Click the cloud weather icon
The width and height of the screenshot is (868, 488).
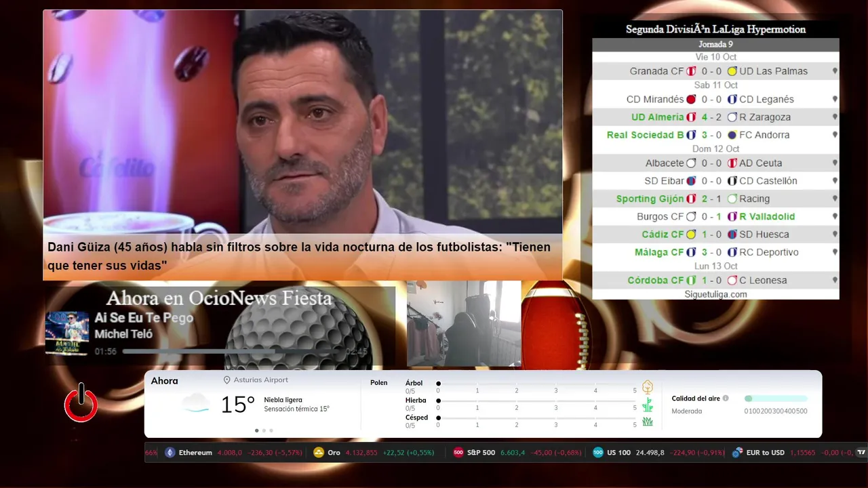click(196, 403)
